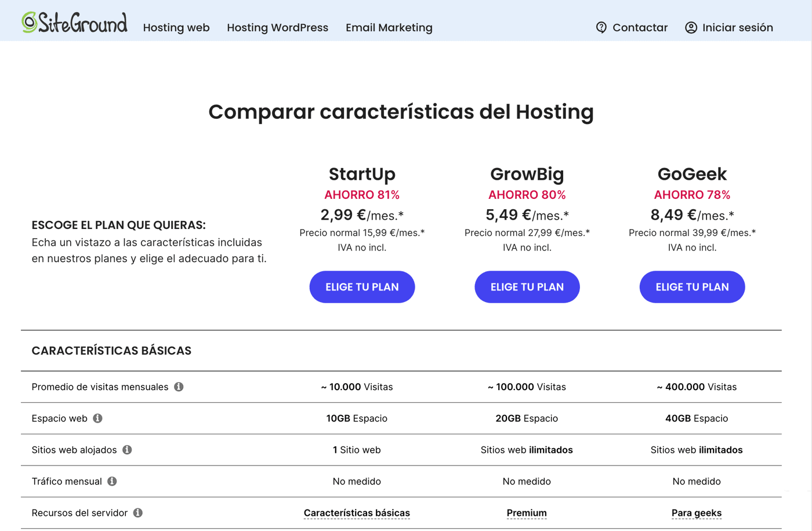Click the Sitios web alojados label
This screenshot has width=812, height=531.
74,450
